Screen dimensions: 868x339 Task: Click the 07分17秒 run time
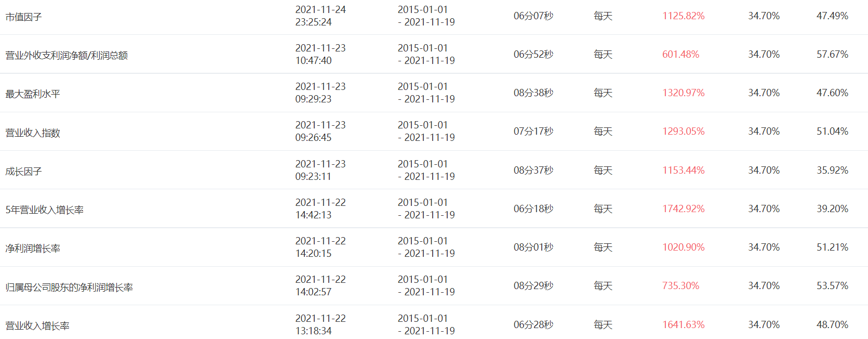tap(533, 132)
